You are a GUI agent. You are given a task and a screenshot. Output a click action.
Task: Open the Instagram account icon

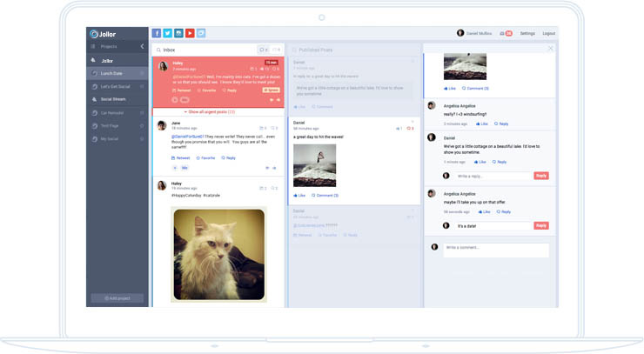pos(178,33)
